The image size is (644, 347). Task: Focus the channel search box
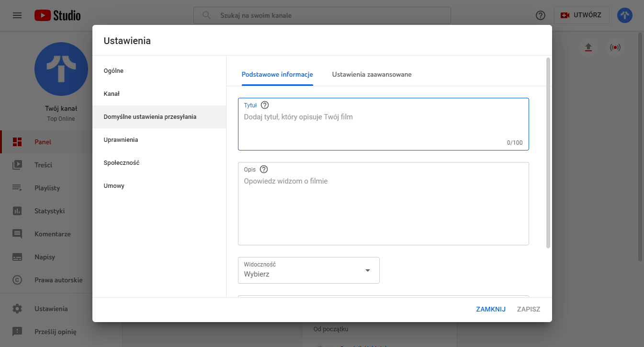[322, 15]
